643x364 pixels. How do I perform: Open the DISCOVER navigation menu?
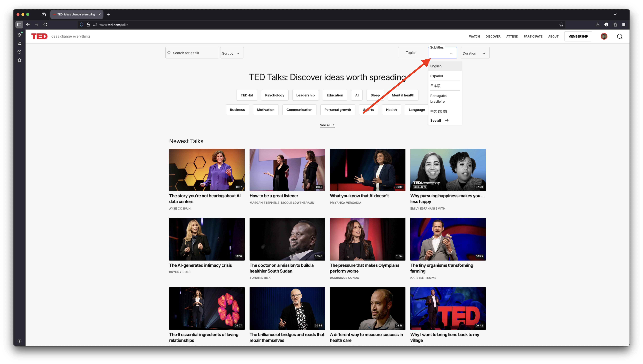click(493, 36)
